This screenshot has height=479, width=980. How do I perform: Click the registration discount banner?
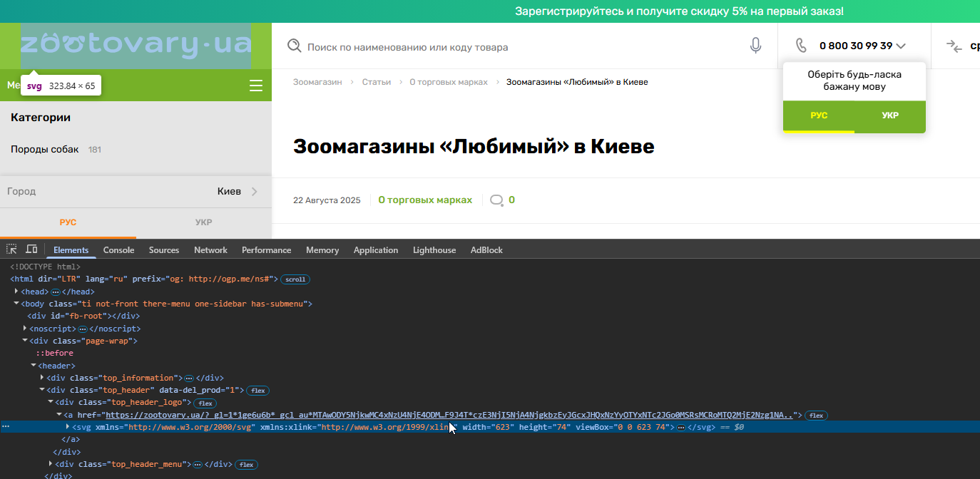click(679, 11)
